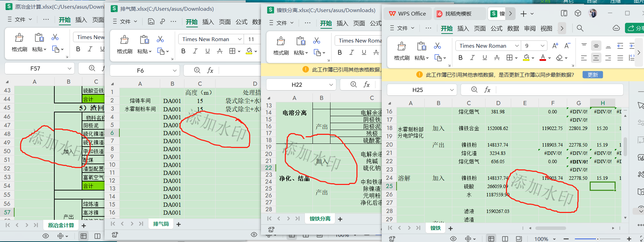644x242 pixels.
Task: Click Save icon in 排气筒.xlsx window
Action: pos(151,21)
